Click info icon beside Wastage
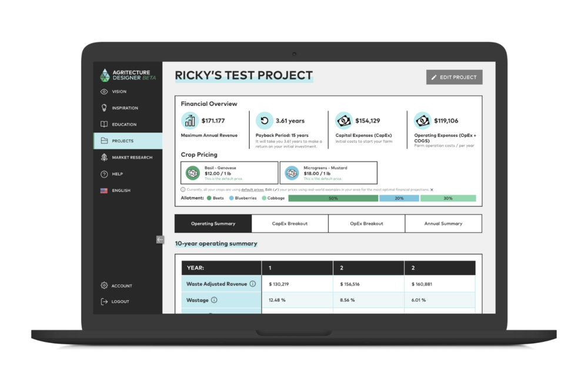Image resolution: width=588 pixels, height=392 pixels. click(x=214, y=300)
